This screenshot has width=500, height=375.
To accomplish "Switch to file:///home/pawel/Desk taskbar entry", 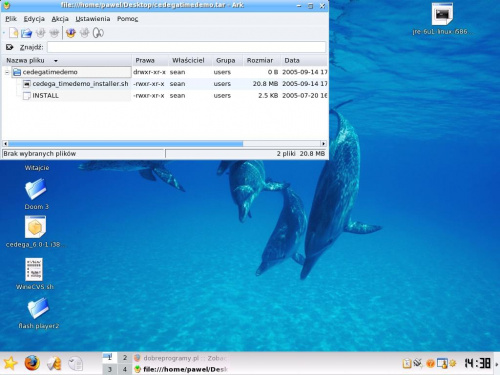I will [180, 369].
